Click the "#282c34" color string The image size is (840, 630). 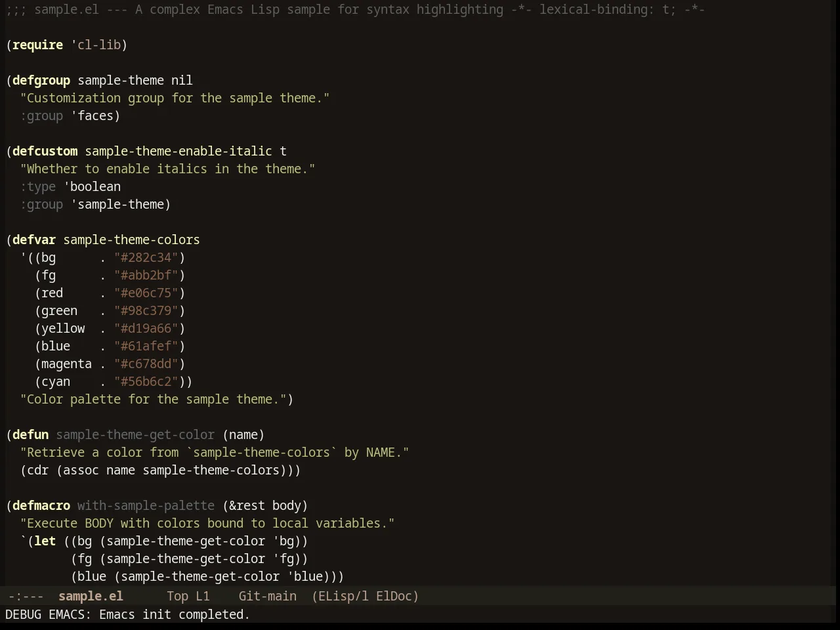click(x=146, y=258)
